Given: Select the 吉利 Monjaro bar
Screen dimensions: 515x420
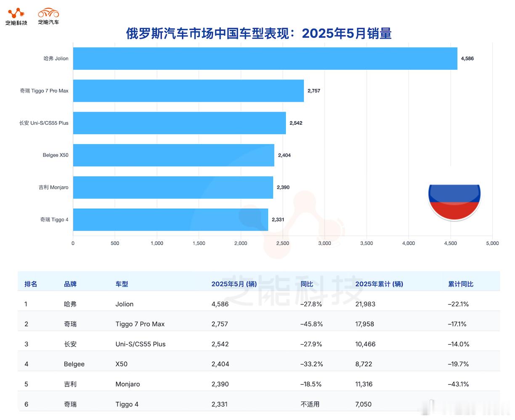Looking at the screenshot, I should (x=173, y=187).
